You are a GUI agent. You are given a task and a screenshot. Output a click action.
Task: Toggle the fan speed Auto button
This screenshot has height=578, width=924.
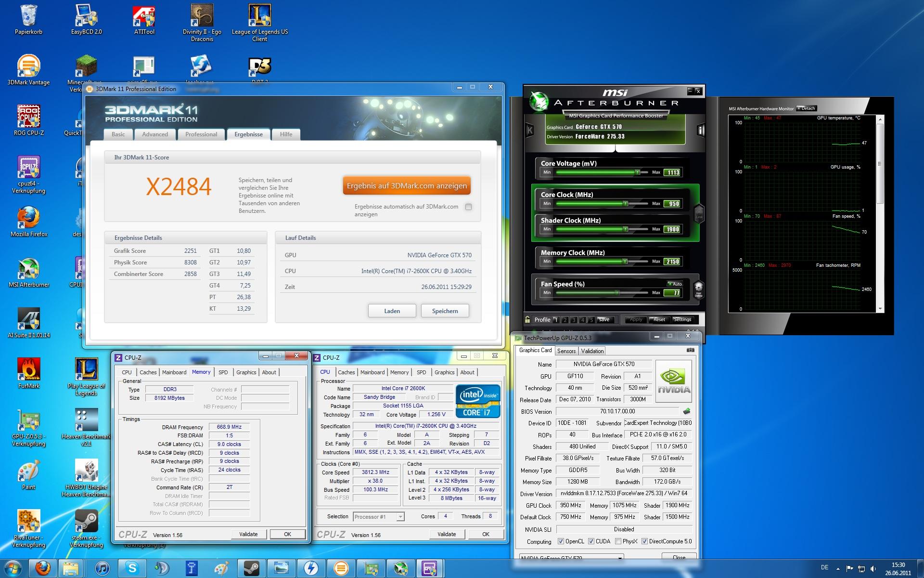tap(675, 284)
